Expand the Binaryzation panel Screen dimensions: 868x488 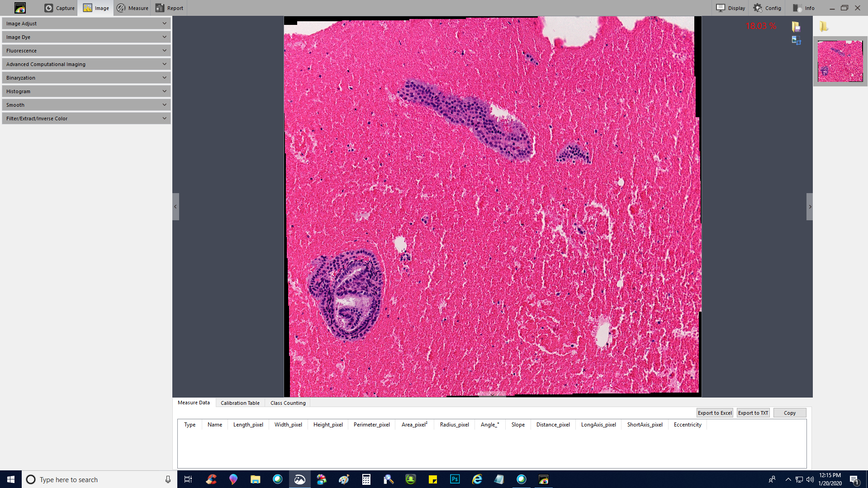86,78
